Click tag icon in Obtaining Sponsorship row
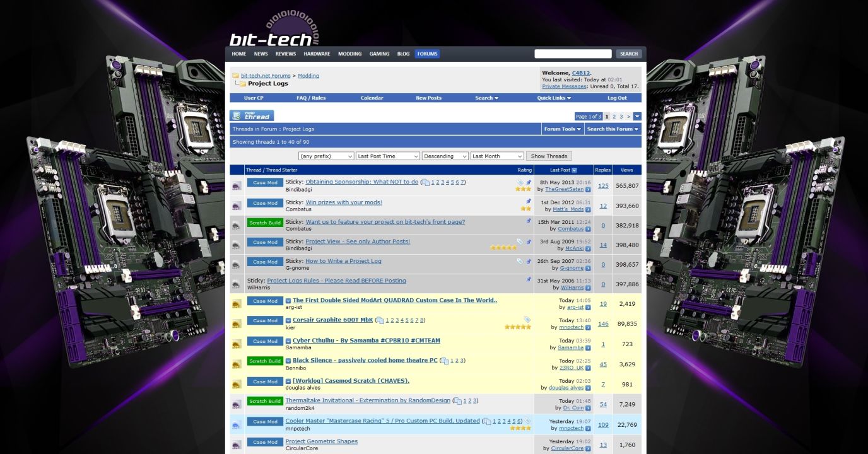The image size is (868, 454). [520, 182]
